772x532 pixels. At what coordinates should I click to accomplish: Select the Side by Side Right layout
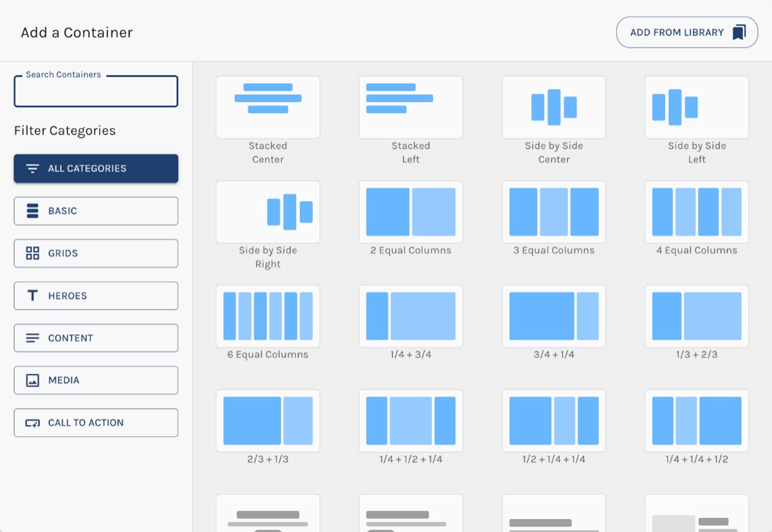coord(268,212)
